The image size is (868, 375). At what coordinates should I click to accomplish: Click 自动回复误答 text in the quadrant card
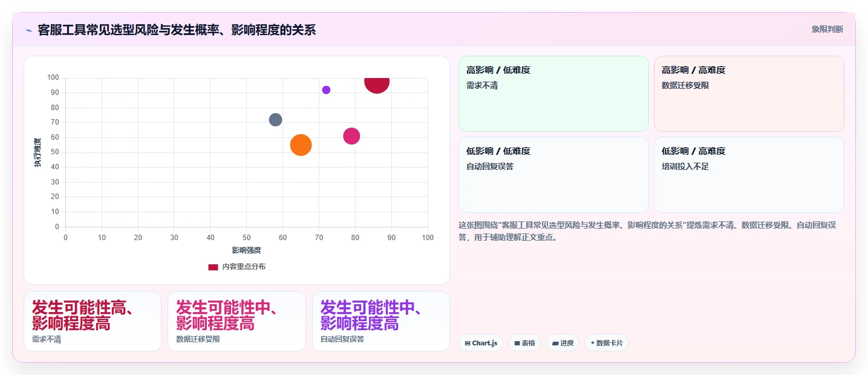click(x=490, y=167)
